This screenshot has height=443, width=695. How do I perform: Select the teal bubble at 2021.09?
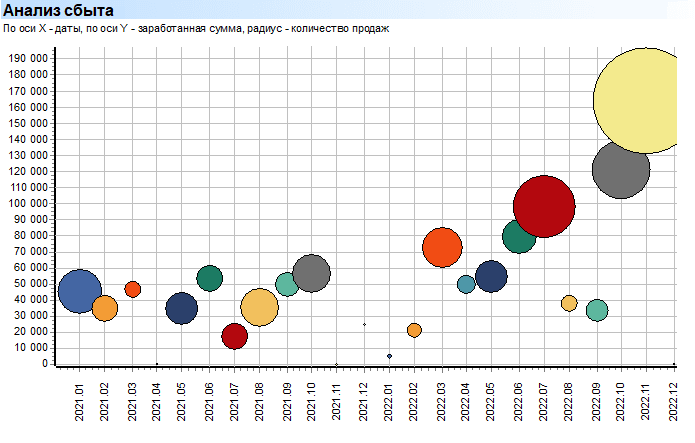click(287, 284)
